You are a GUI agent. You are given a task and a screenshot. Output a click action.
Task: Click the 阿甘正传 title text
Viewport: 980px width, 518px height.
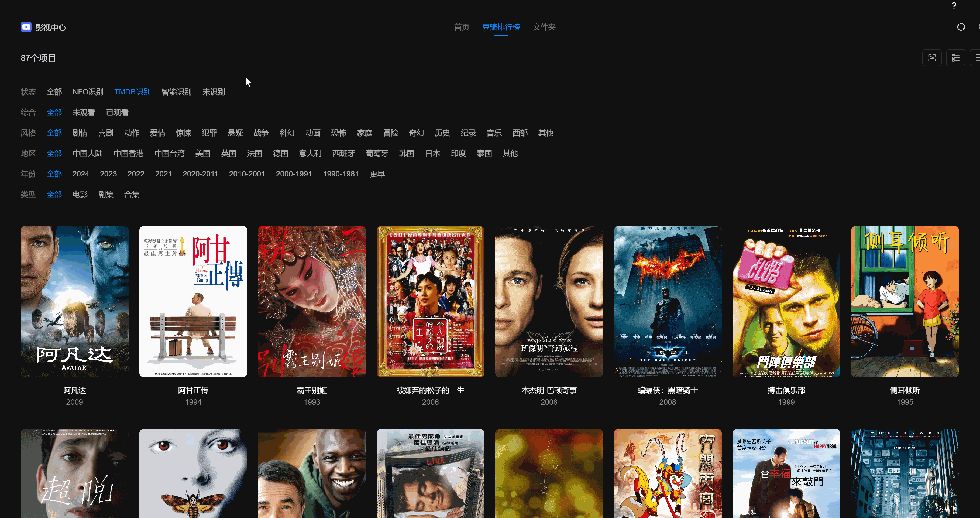pyautogui.click(x=193, y=390)
